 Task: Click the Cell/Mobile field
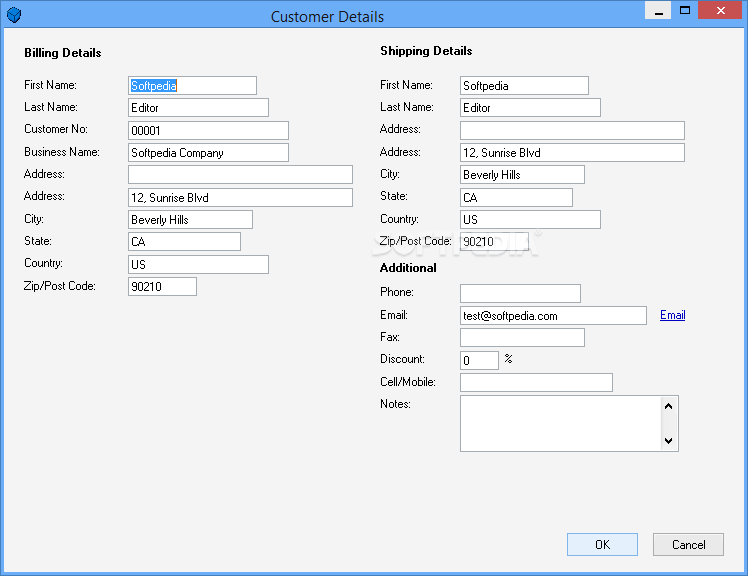536,382
